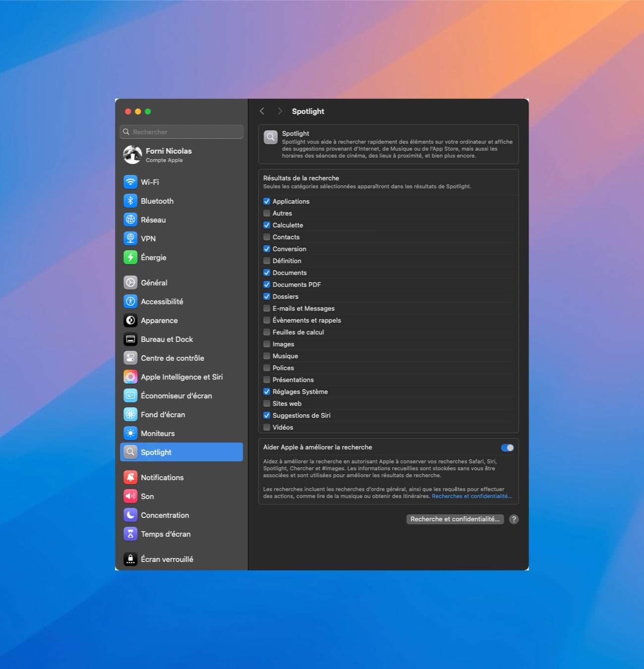Open Réseau settings

130,220
